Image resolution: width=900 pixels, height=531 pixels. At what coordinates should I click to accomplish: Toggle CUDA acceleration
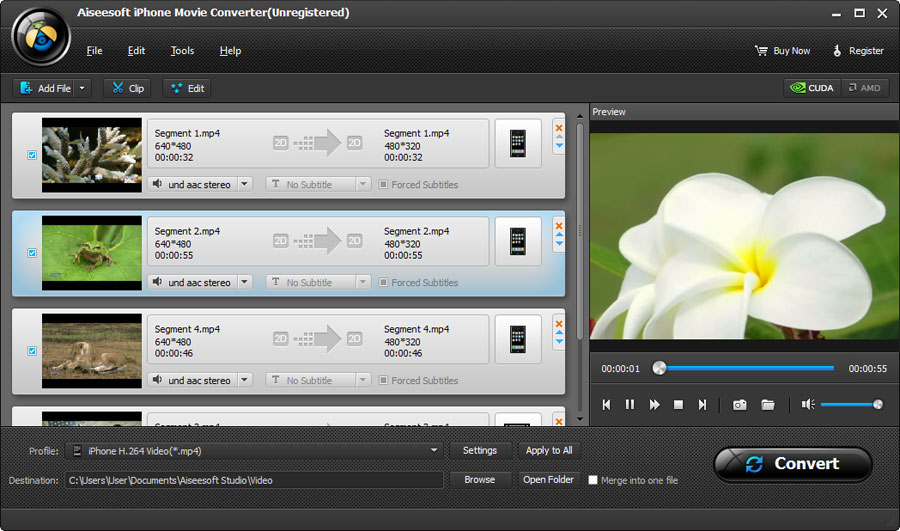tap(812, 88)
